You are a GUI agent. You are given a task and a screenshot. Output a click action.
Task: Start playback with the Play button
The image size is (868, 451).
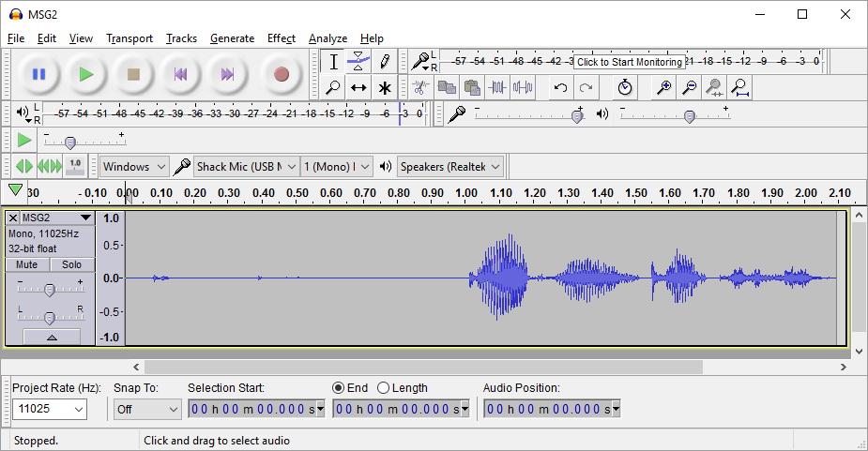tap(85, 74)
